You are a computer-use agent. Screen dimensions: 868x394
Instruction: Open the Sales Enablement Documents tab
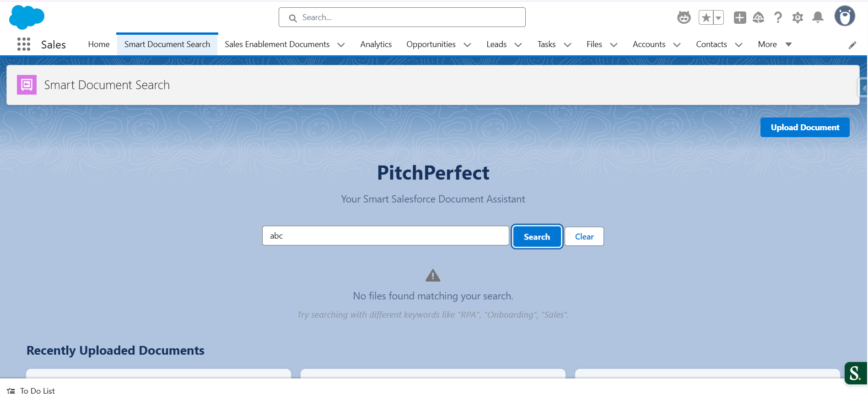click(277, 44)
